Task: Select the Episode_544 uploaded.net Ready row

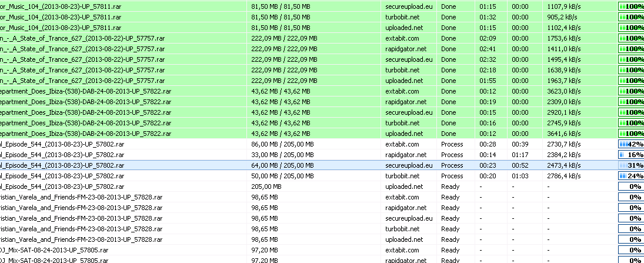Action: tap(322, 187)
